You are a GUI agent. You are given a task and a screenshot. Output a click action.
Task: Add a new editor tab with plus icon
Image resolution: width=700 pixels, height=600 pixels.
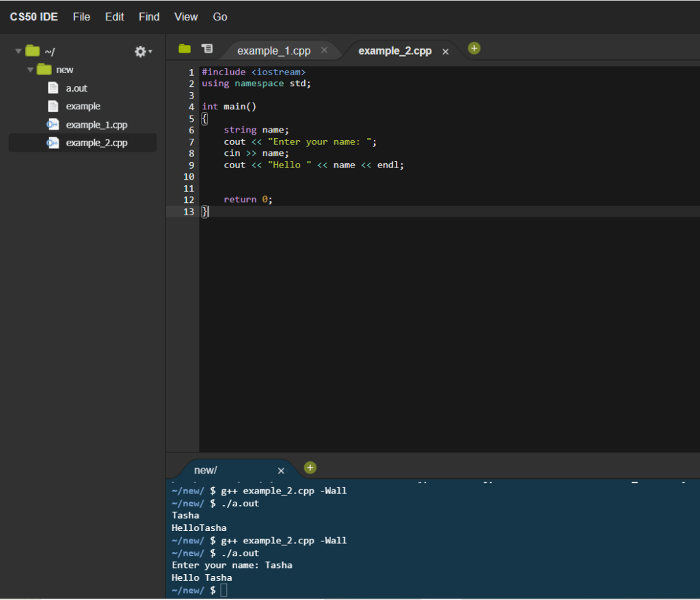tap(474, 48)
